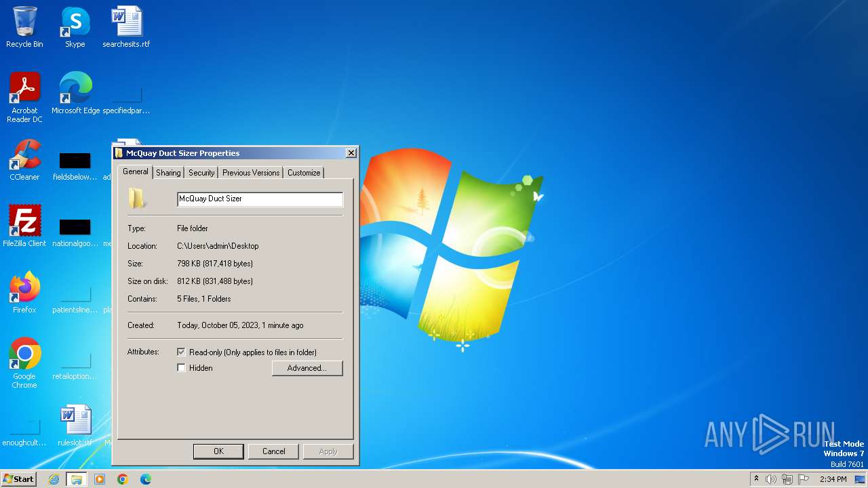The width and height of the screenshot is (868, 488).
Task: Open the Customize tab
Action: [x=304, y=173]
